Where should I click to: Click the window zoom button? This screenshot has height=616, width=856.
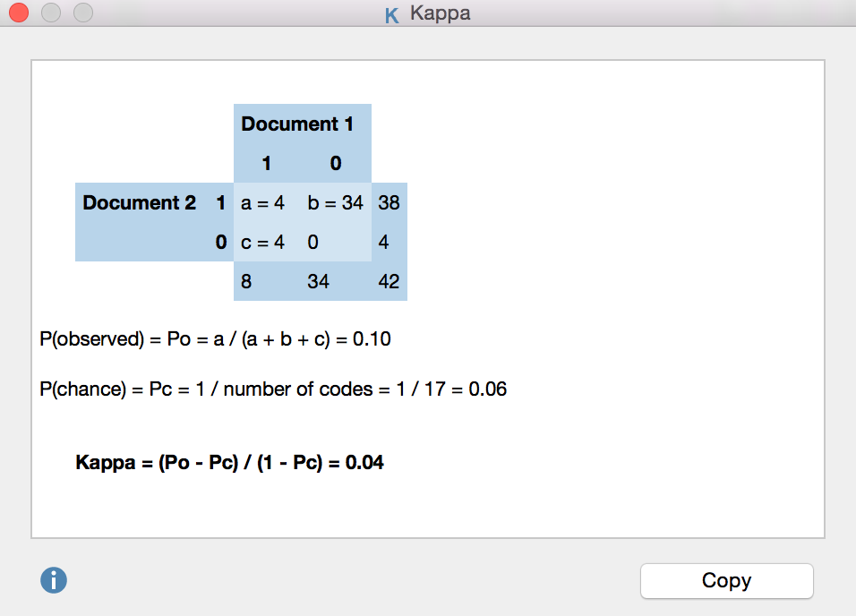coord(82,13)
